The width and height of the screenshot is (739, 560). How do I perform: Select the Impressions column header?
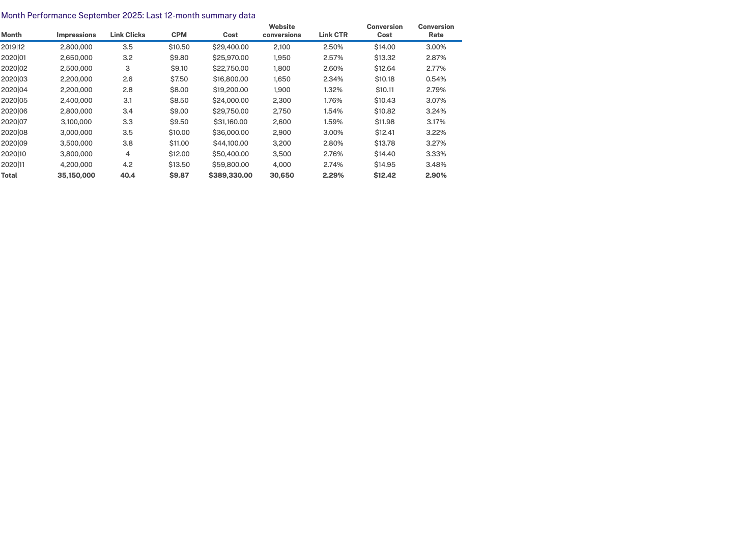pyautogui.click(x=76, y=35)
